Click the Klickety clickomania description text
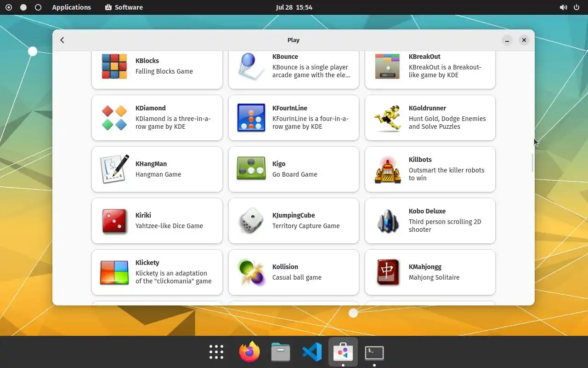Image resolution: width=588 pixels, height=368 pixels. point(174,277)
